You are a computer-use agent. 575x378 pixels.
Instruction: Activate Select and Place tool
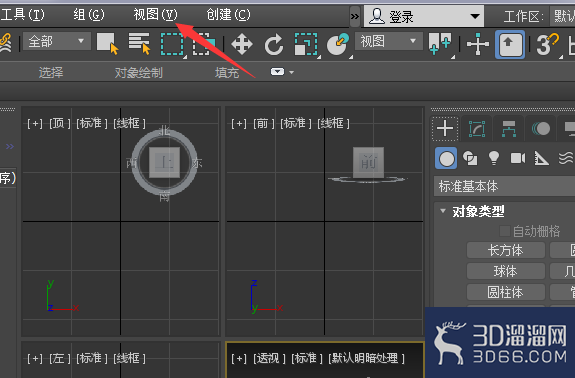[338, 44]
